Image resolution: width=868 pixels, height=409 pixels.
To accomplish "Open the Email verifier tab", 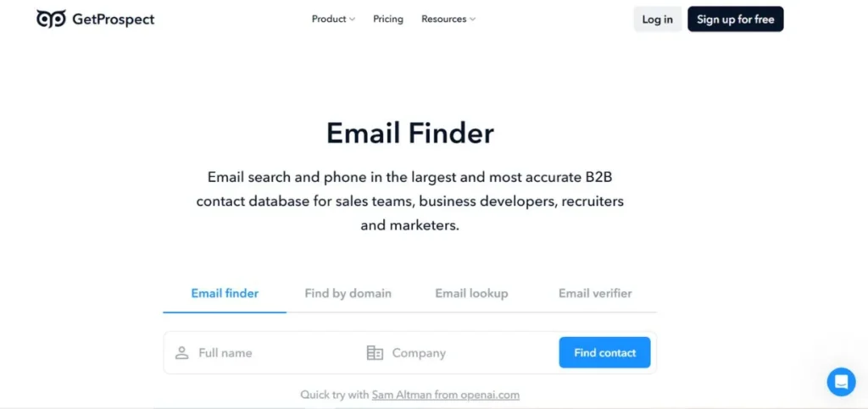I will tap(595, 293).
